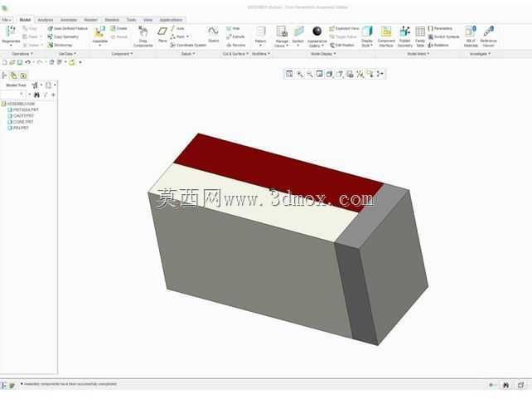Open the Appearance Gallery sphere icon
The width and height of the screenshot is (532, 399).
[x=317, y=32]
